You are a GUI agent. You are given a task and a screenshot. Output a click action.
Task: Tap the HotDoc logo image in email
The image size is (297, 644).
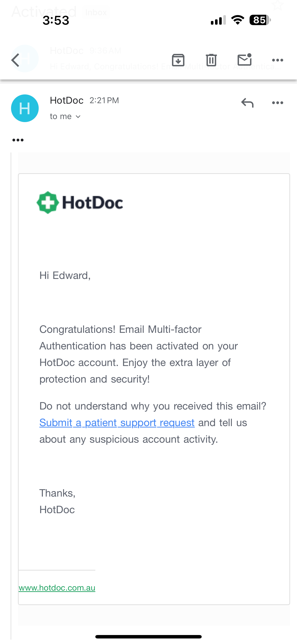tap(80, 202)
